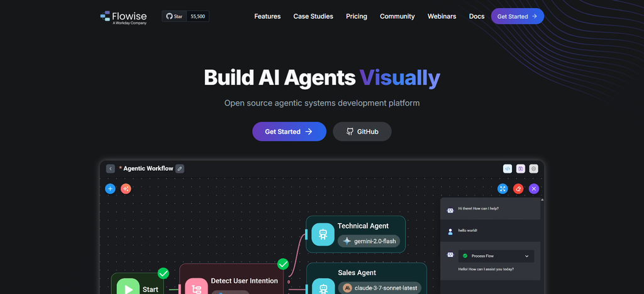Viewport: 644px width, 294px height.
Task: Click the Technical Agent node input connector handle
Action: pos(306,234)
